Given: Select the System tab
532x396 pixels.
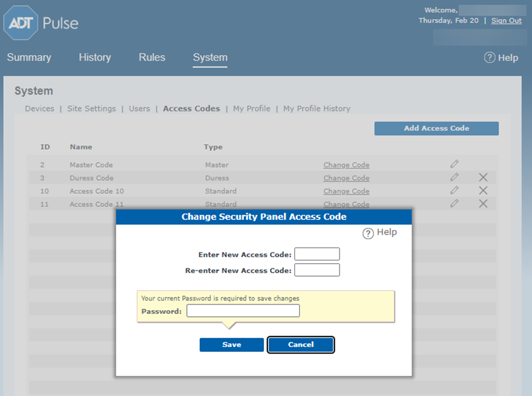Looking at the screenshot, I should coord(210,57).
